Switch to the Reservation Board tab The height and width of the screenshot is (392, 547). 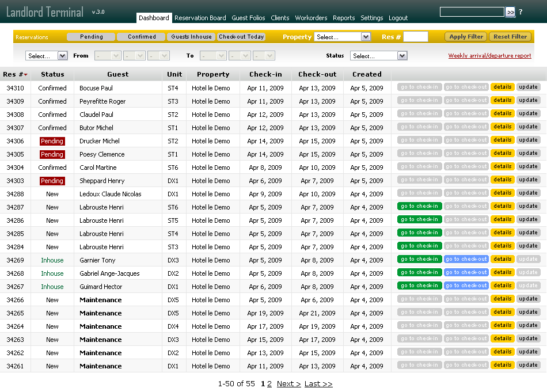(x=200, y=18)
